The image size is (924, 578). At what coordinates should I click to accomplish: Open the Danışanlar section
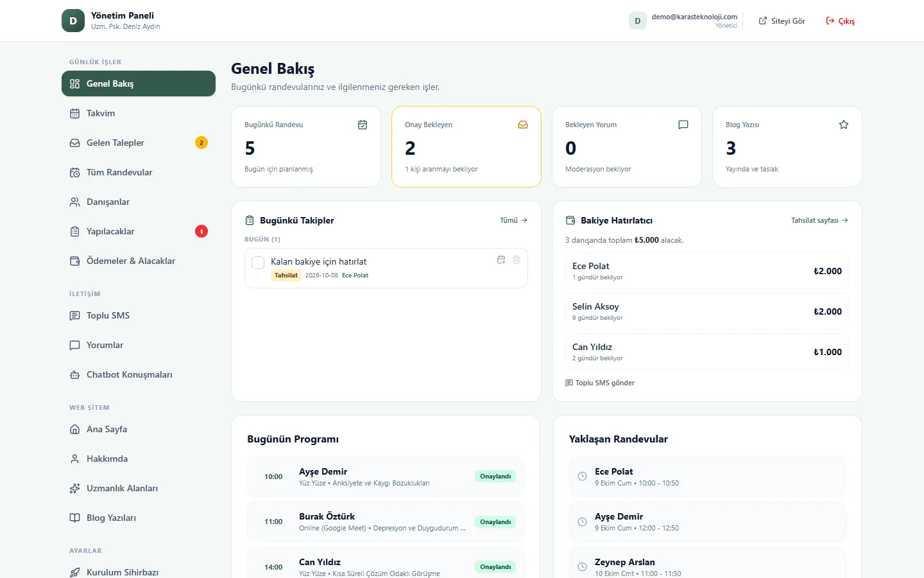[x=139, y=202]
